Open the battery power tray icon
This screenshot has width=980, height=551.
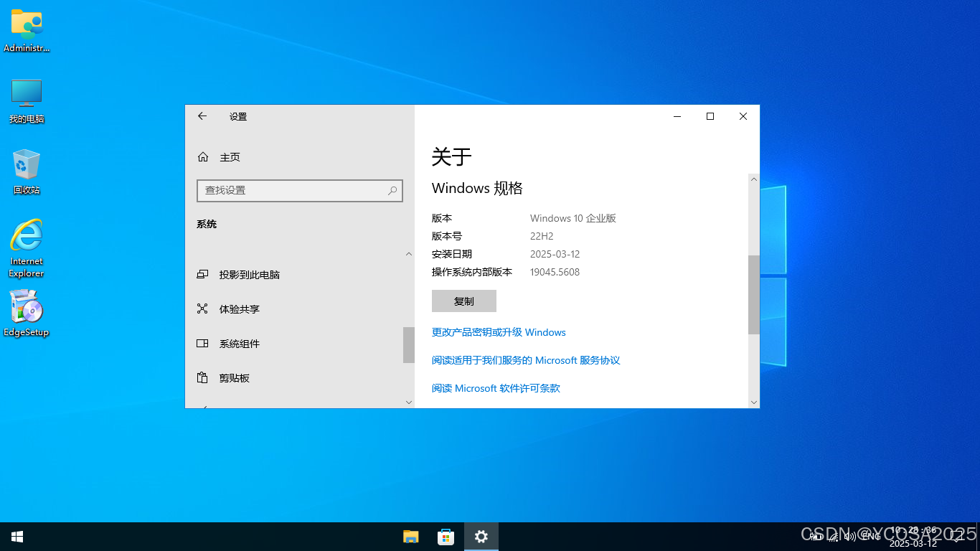pos(816,537)
